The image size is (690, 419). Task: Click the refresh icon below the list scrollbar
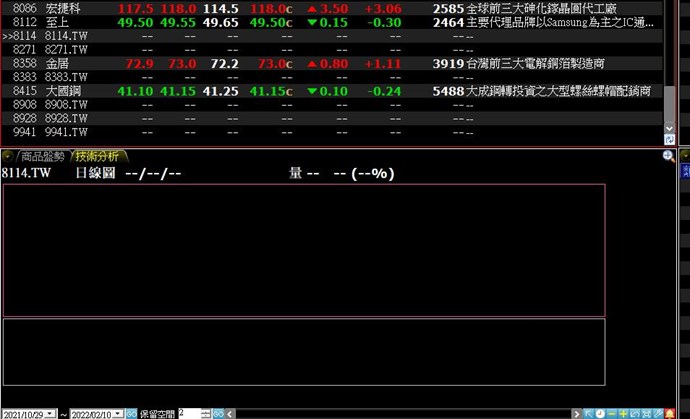click(x=669, y=140)
